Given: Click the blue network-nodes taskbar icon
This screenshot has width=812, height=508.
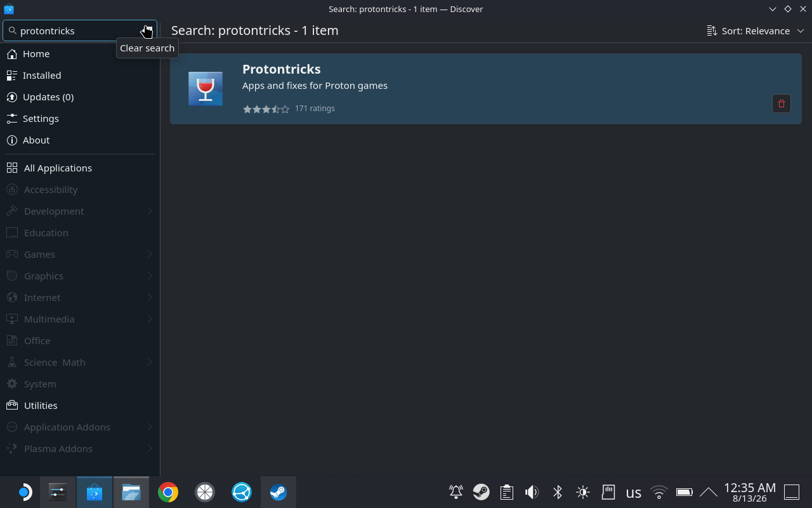Looking at the screenshot, I should point(242,492).
